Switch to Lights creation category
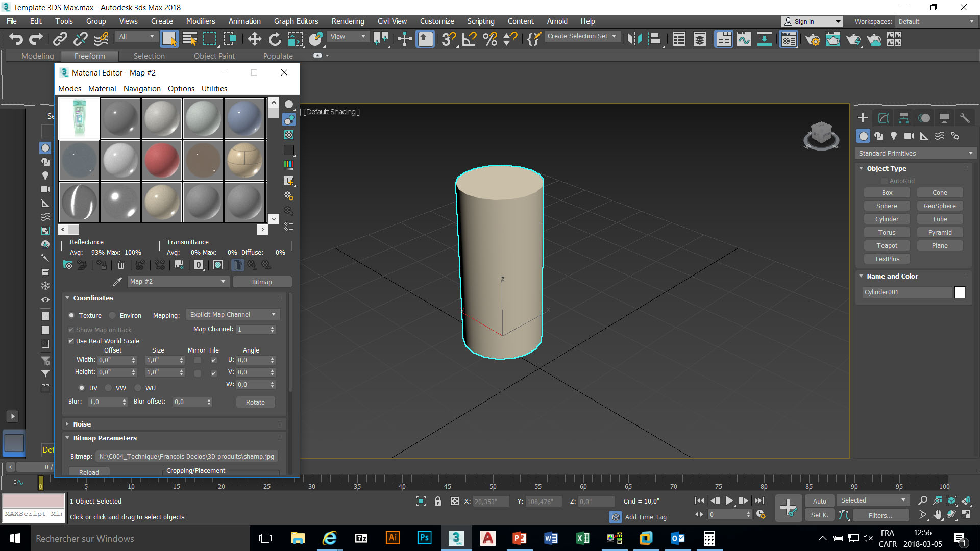This screenshot has height=551, width=980. click(x=894, y=136)
